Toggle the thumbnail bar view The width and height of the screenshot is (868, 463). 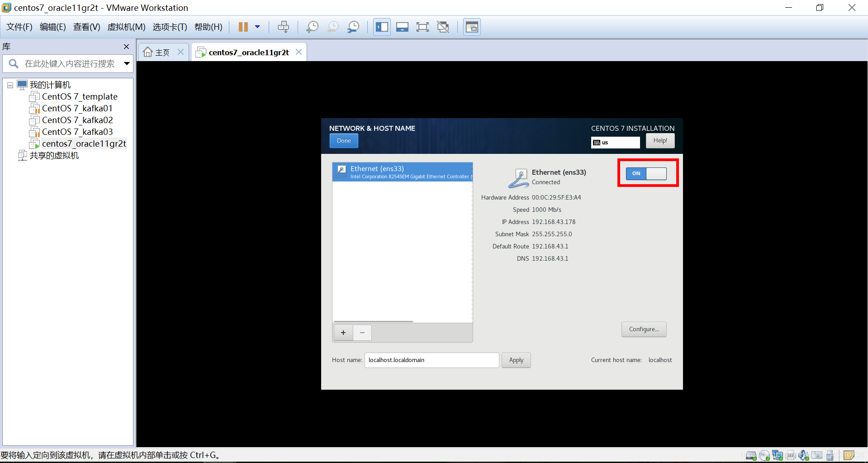coord(402,27)
